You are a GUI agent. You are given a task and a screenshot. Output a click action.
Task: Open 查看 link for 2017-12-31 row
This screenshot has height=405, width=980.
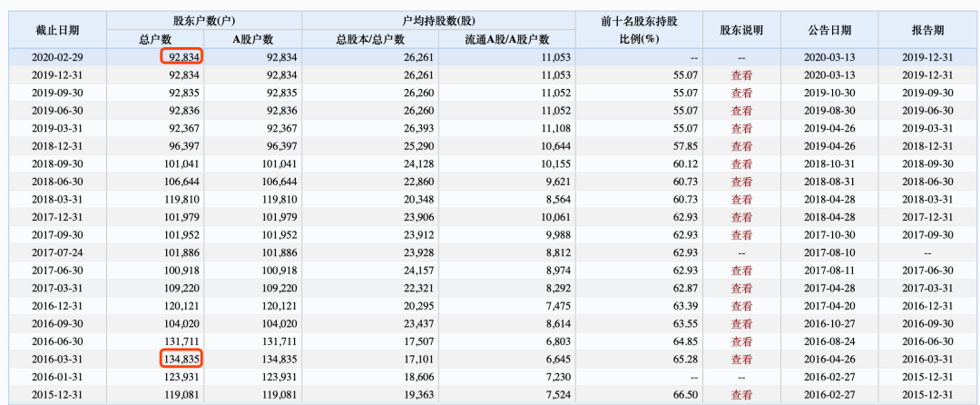[x=741, y=218]
